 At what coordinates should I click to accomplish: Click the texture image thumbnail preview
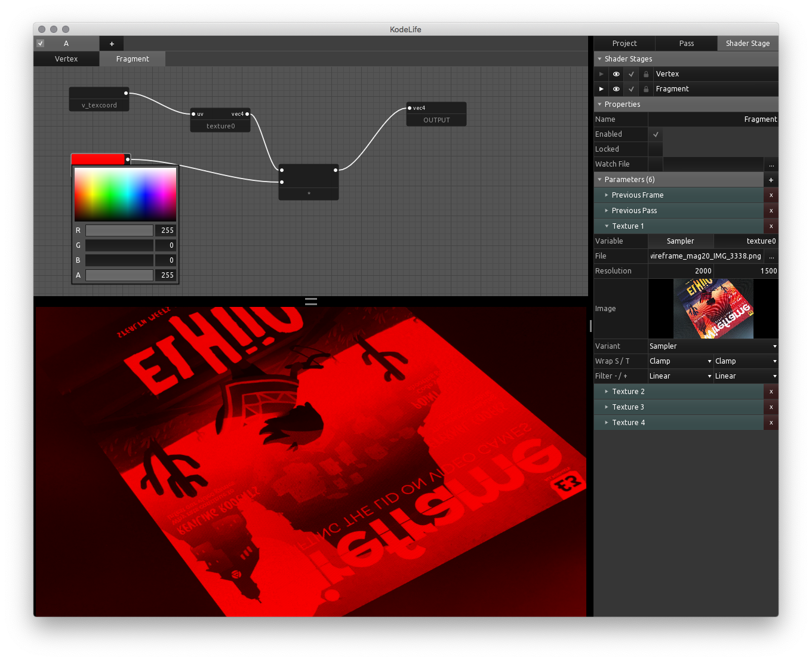pos(713,309)
